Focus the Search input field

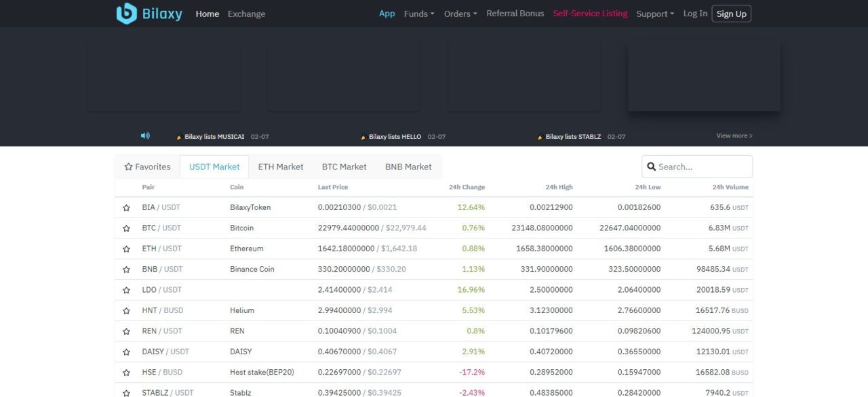(x=697, y=167)
